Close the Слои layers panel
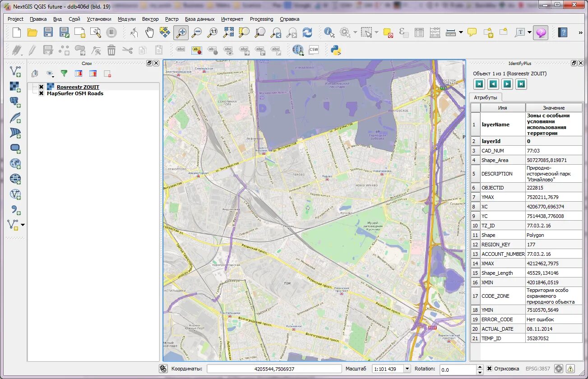The width and height of the screenshot is (588, 379). point(156,63)
